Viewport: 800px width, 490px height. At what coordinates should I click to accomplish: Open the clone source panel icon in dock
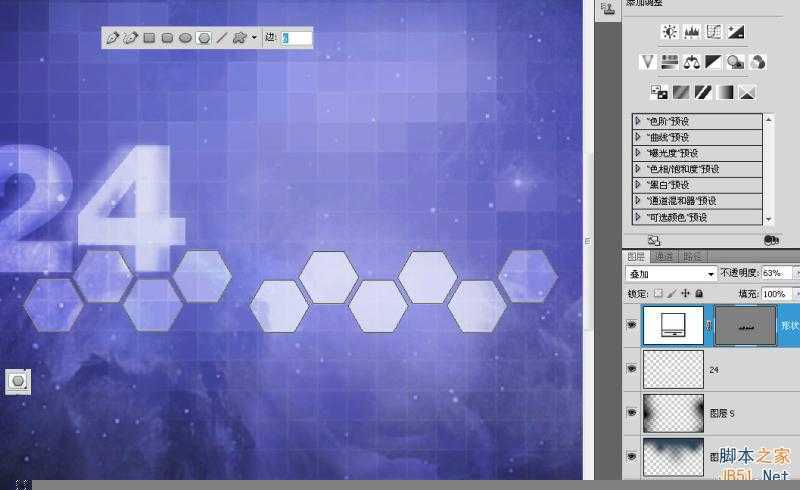coord(608,9)
